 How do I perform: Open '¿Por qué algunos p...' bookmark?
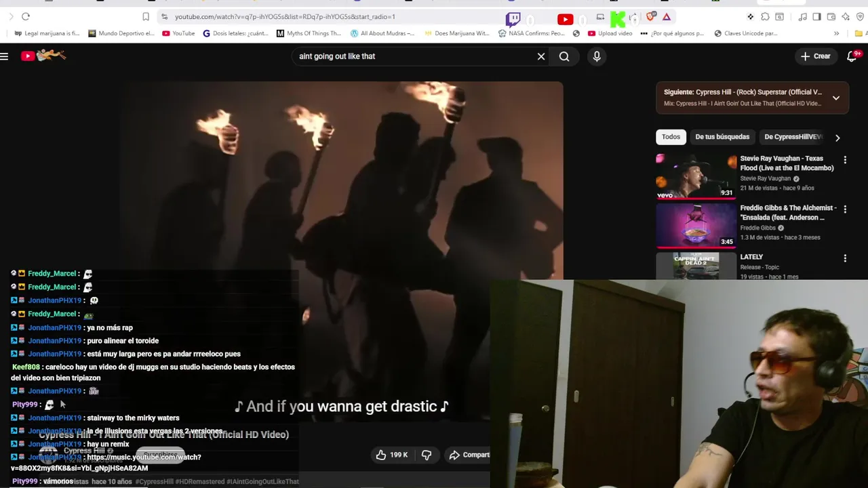pos(672,33)
